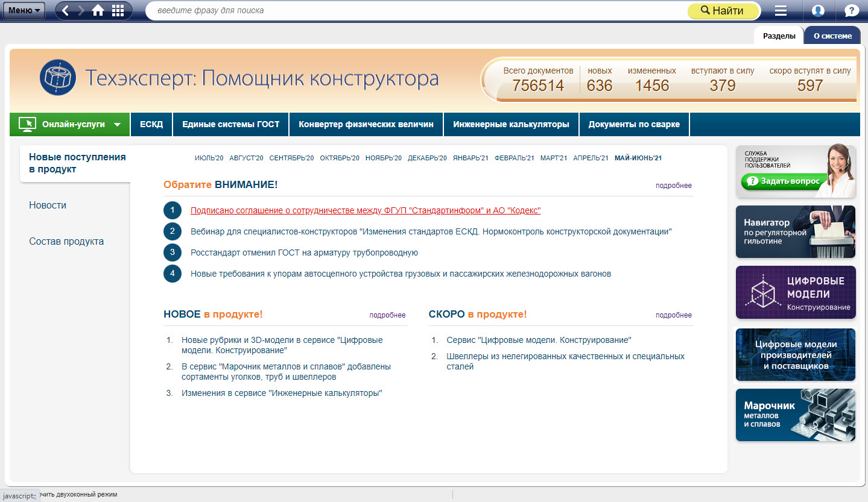
Task: Choose month ФЕВРАЛЬ'21
Action: 515,158
